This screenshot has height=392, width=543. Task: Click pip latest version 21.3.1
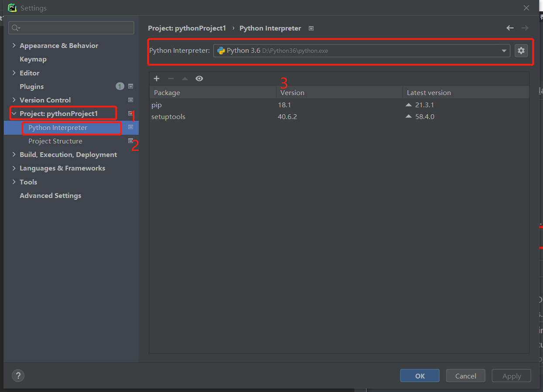point(424,105)
